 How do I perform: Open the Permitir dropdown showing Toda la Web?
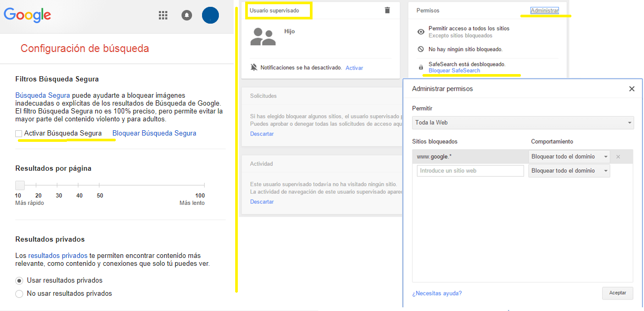523,122
